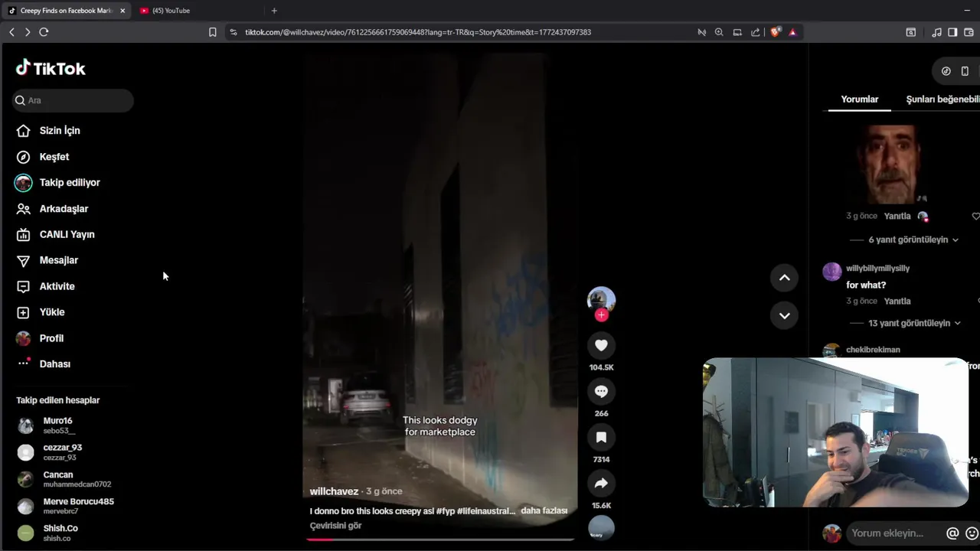Share page via address bar share icon
The image size is (980, 551).
[756, 32]
